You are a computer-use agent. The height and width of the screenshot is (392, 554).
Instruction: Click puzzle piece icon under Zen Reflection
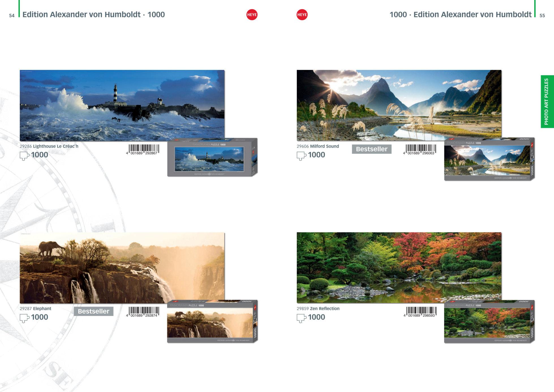[x=301, y=318]
